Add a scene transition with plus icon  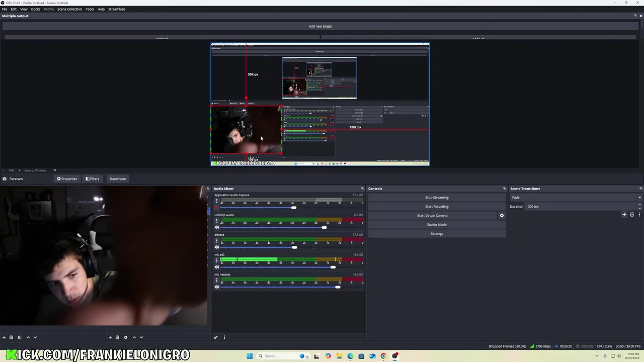[x=624, y=215]
